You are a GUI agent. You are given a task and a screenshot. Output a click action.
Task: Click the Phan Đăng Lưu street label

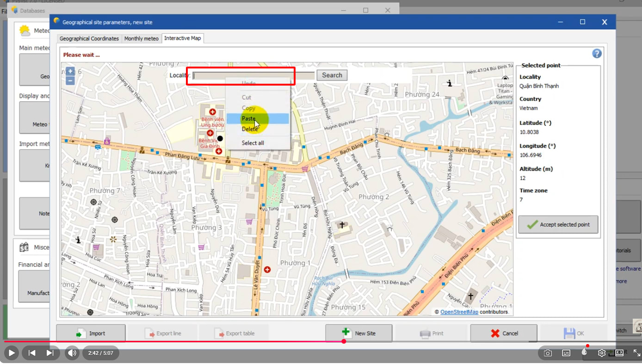(x=182, y=156)
